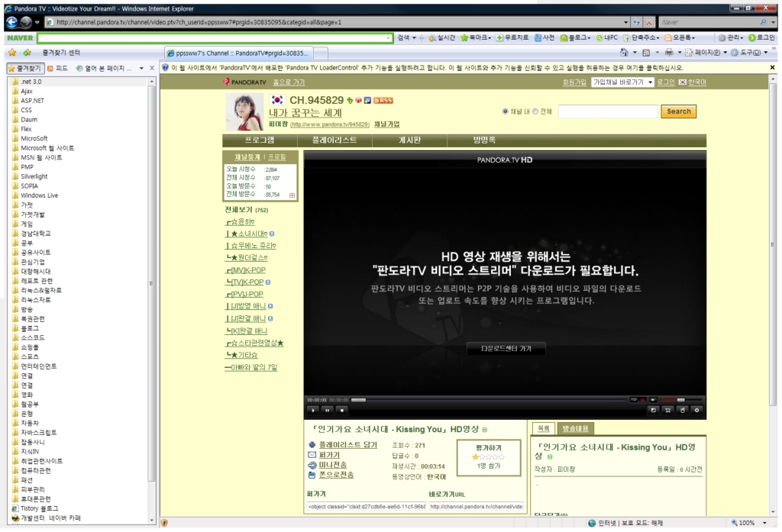Click the Favorites star icon
This screenshot has width=782, height=532.
tap(12, 53)
